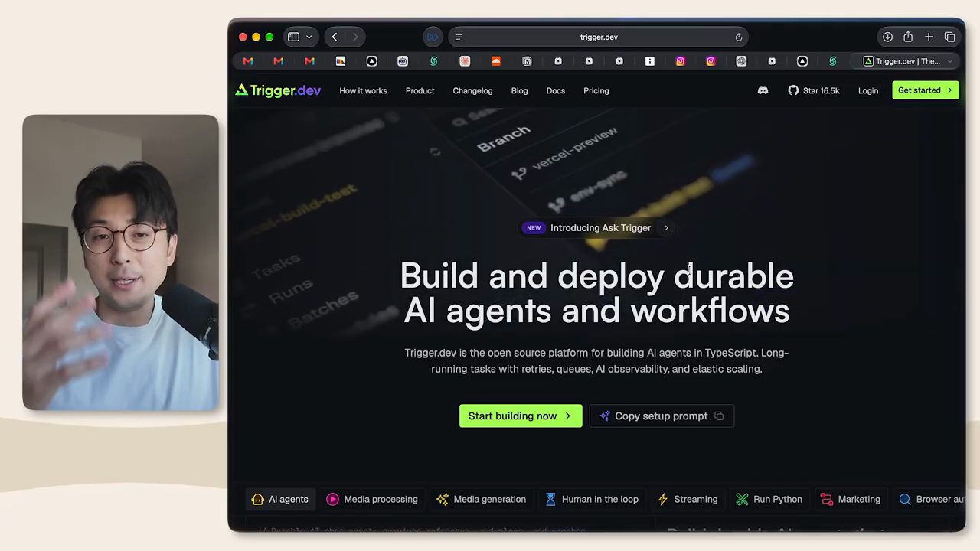Click the trigger.dev address bar
This screenshot has width=980, height=551.
pyautogui.click(x=599, y=37)
